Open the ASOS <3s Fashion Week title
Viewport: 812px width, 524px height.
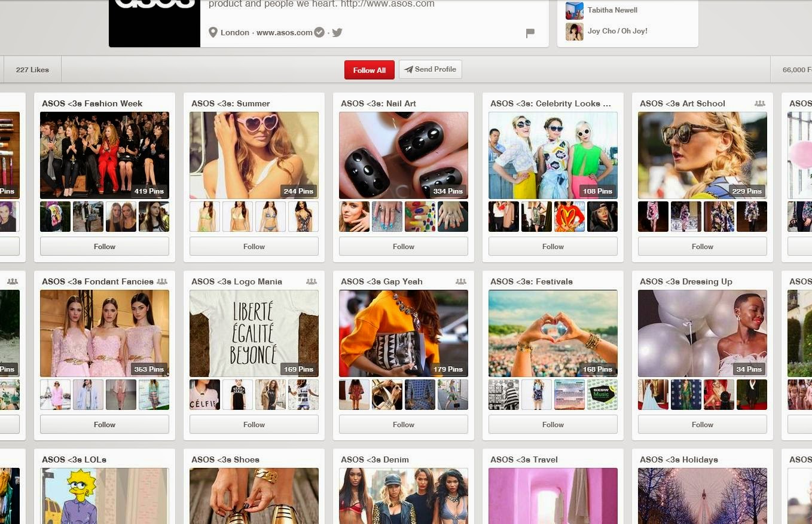click(92, 103)
